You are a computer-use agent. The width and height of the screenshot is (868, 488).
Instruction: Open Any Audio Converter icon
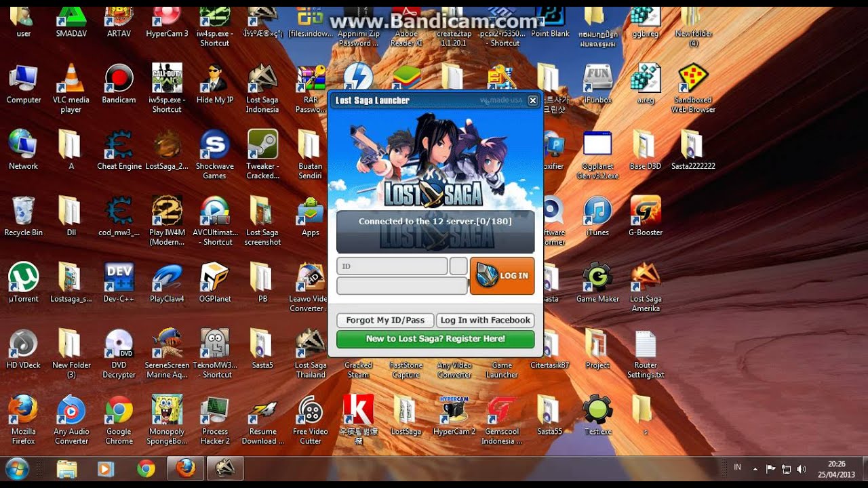[x=71, y=421]
